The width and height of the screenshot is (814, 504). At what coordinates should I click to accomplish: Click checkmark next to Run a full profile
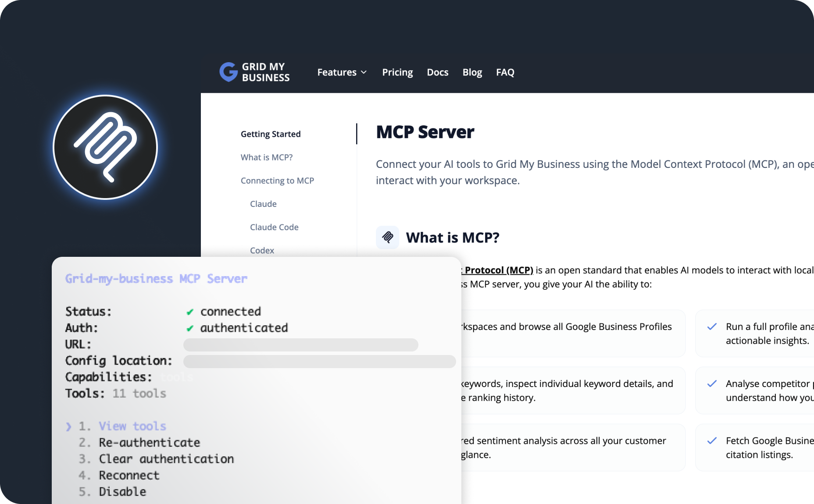[x=712, y=327]
